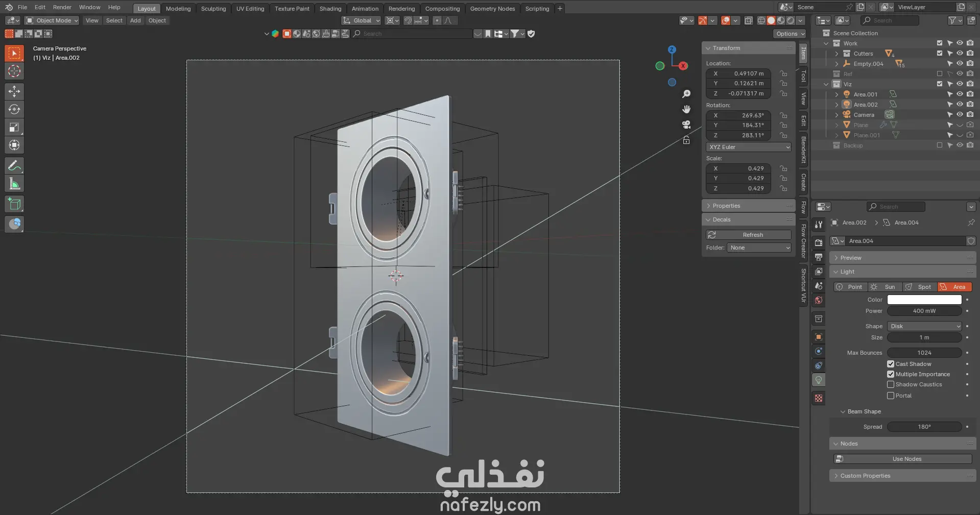980x515 pixels.
Task: Open the decals Folder dropdown
Action: [x=759, y=248]
